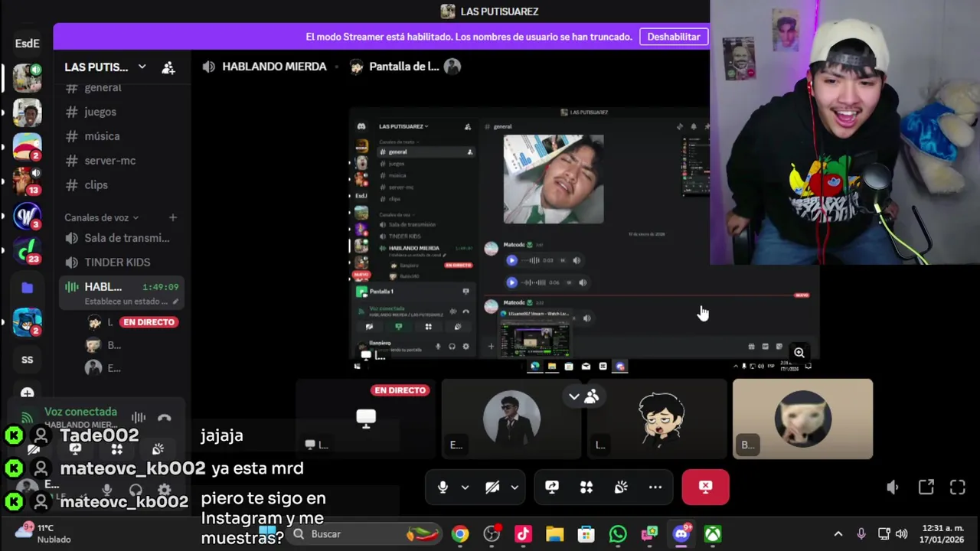980x551 pixels.
Task: Create channel with plus next to Canales de voz
Action: [x=173, y=217]
